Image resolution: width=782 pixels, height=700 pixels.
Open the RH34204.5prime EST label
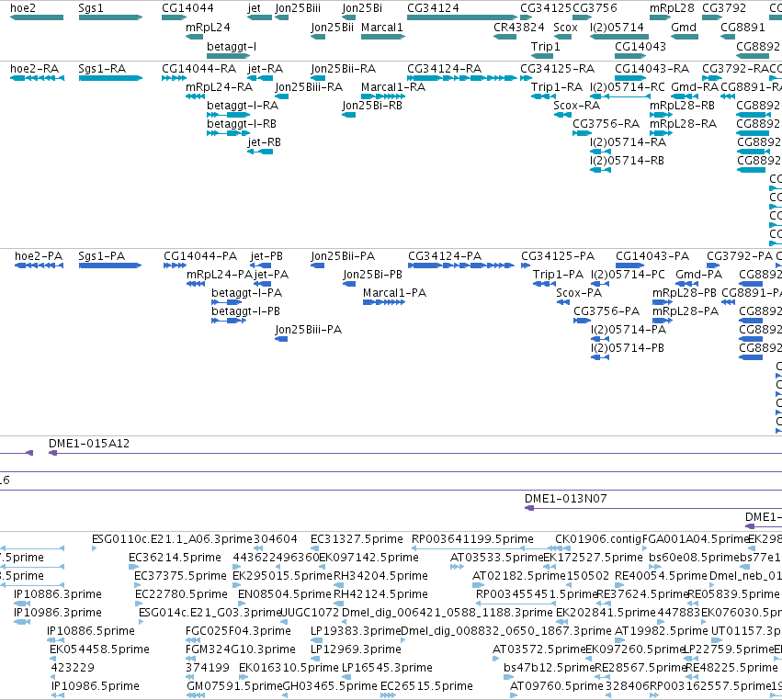click(380, 576)
